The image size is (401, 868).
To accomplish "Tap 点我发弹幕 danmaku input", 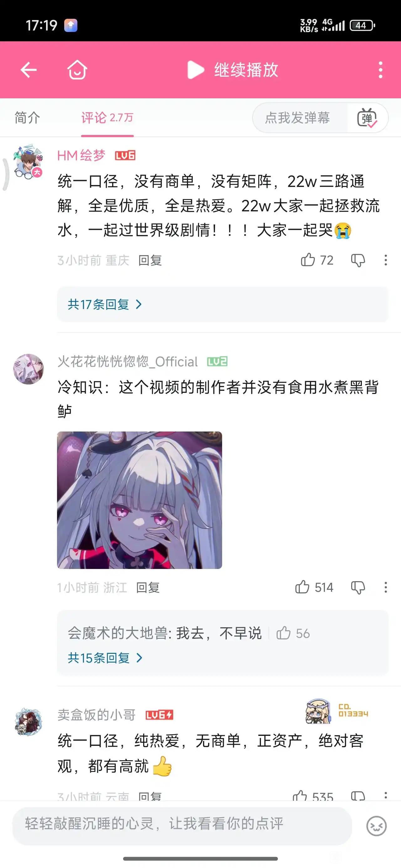I will [298, 118].
